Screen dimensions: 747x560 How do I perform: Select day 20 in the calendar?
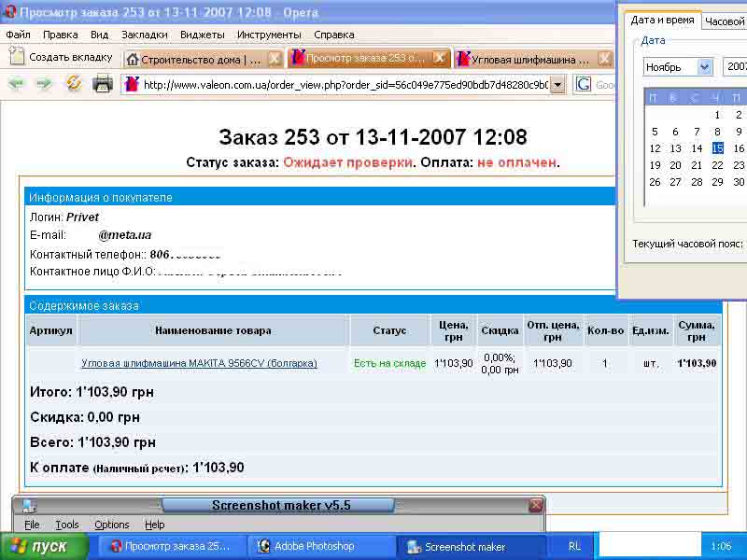click(x=675, y=165)
